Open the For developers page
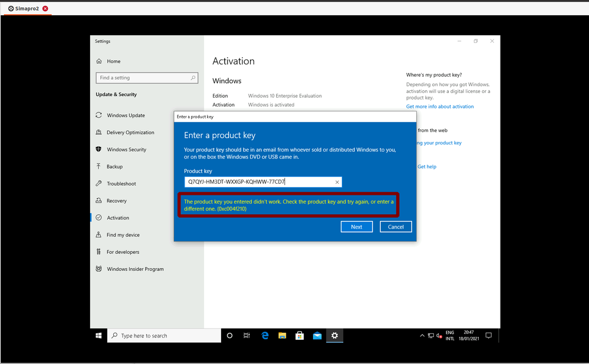This screenshot has width=589, height=364. 123,252
